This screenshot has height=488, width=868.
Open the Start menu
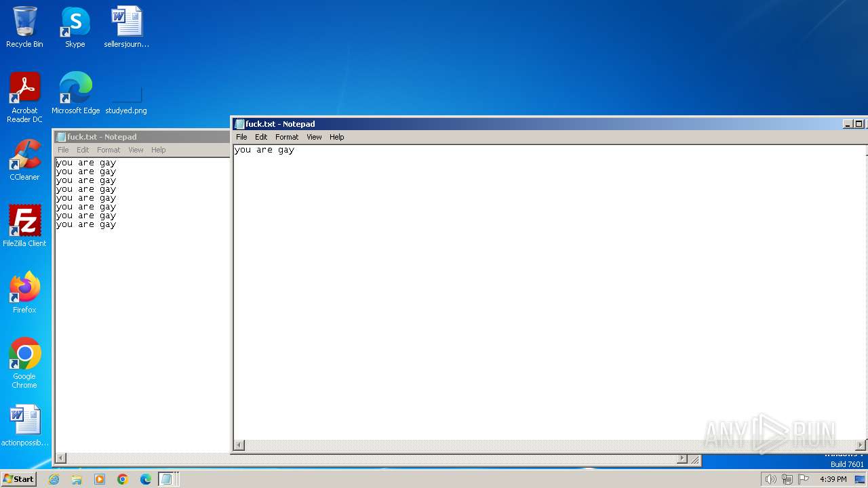coord(18,479)
